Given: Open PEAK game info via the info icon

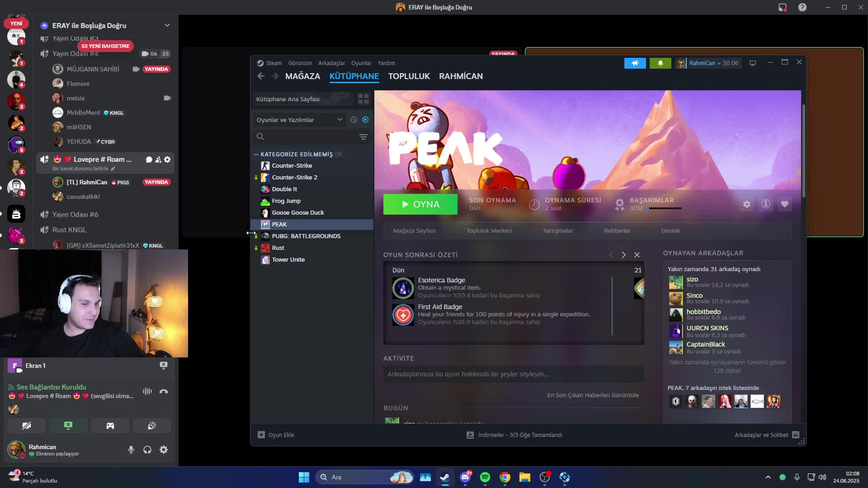Looking at the screenshot, I should pos(766,204).
